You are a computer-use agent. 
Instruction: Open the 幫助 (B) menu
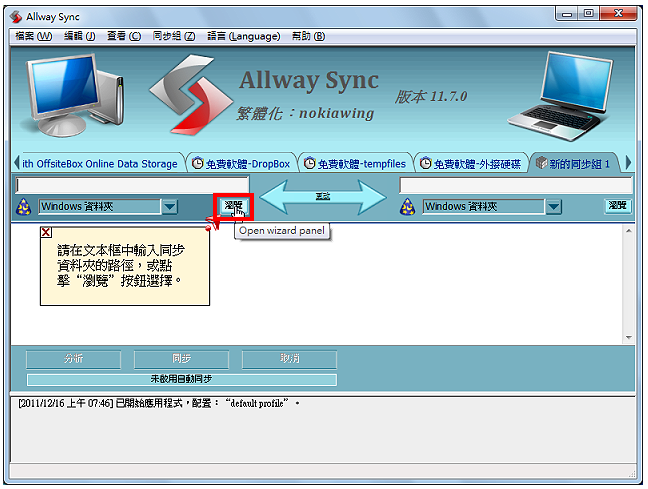(x=308, y=36)
